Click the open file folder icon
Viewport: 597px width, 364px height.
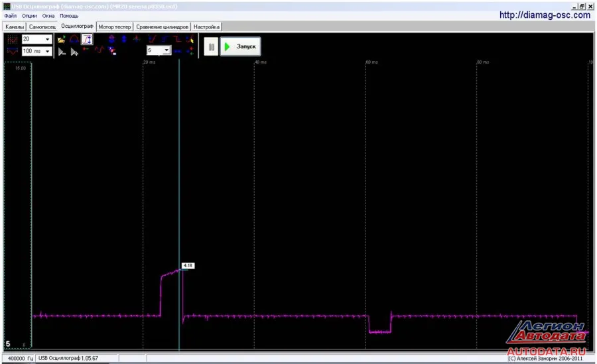coord(61,39)
